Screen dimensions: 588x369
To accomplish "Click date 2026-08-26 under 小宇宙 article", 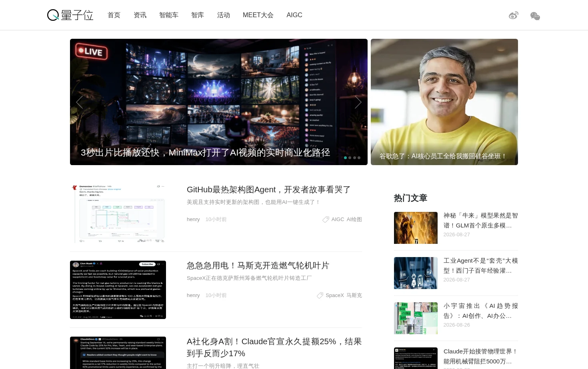I will point(457,325).
